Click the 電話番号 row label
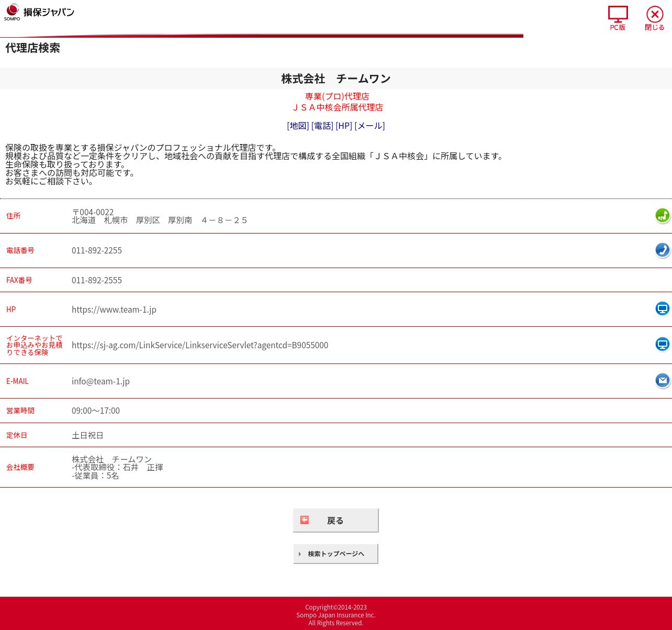Image resolution: width=672 pixels, height=630 pixels. 20,250
